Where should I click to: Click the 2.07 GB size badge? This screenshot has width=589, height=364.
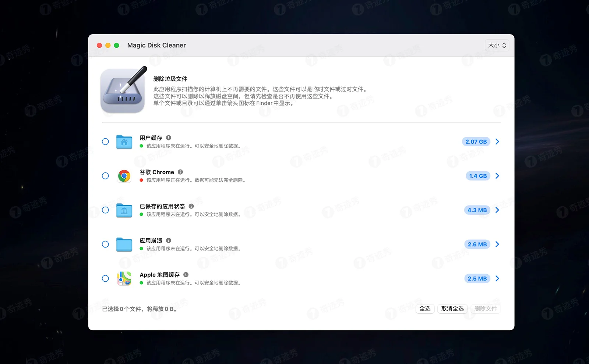476,142
